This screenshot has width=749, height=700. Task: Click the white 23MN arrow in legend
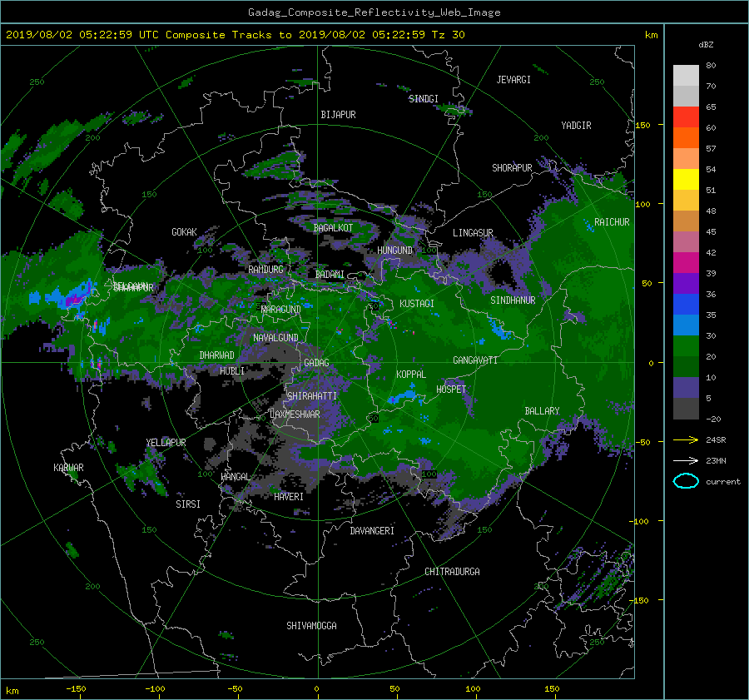click(x=686, y=460)
